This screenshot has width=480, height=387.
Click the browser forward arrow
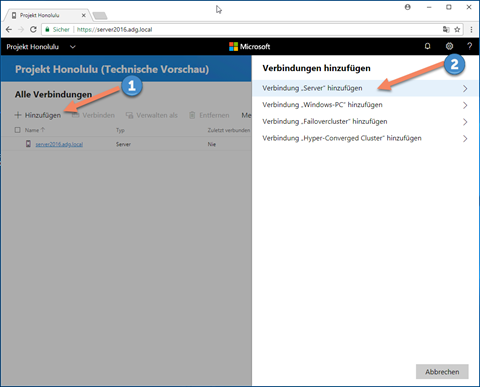(x=21, y=29)
